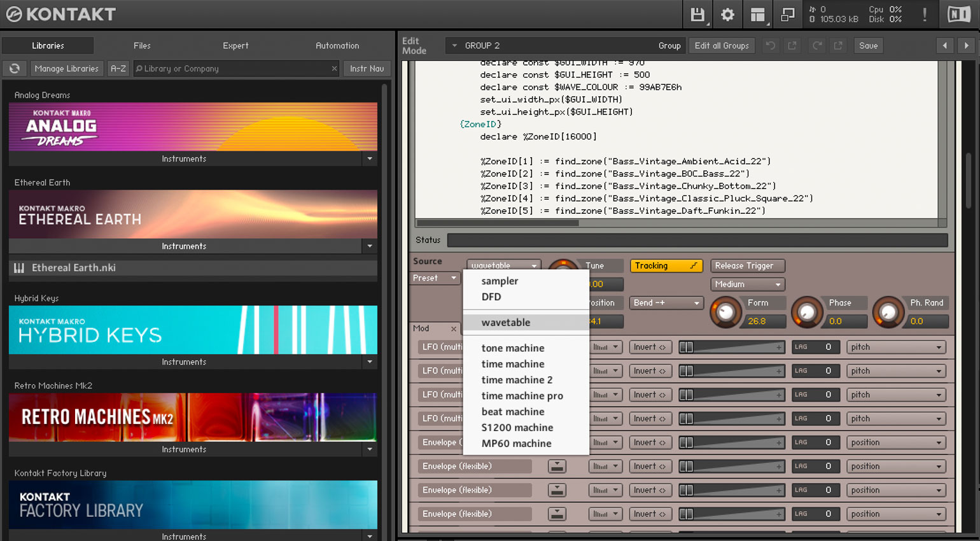
Task: Click the exclamation panic icon
Action: [925, 15]
